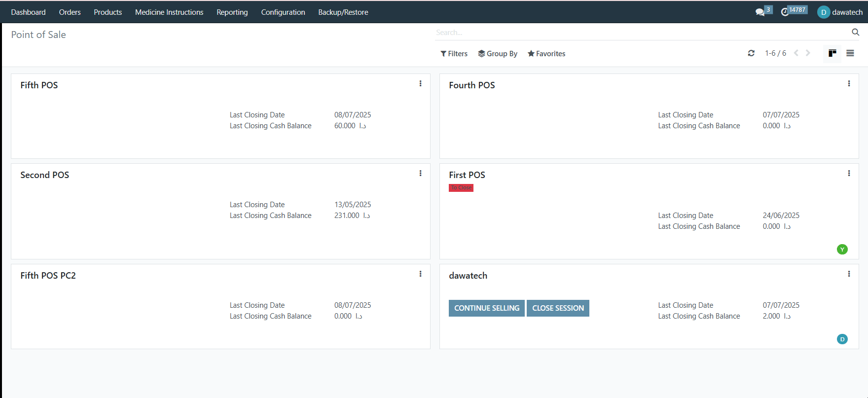This screenshot has height=398, width=868.
Task: Open the First POS card title
Action: [467, 175]
